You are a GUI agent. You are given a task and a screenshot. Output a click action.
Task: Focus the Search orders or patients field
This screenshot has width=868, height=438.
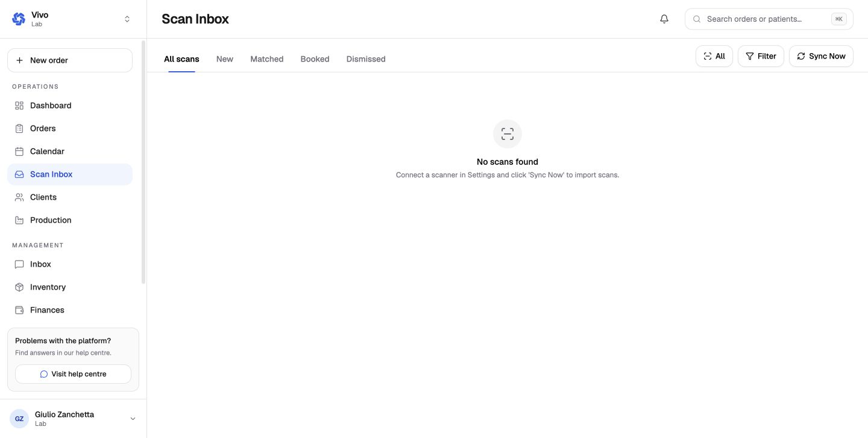point(769,19)
